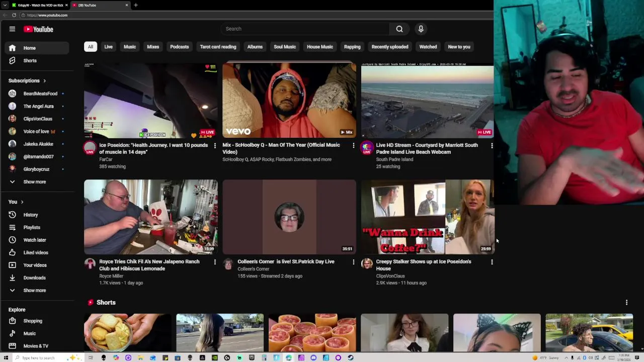The width and height of the screenshot is (644, 362).
Task: Open Shopping under Explore
Action: (36, 321)
